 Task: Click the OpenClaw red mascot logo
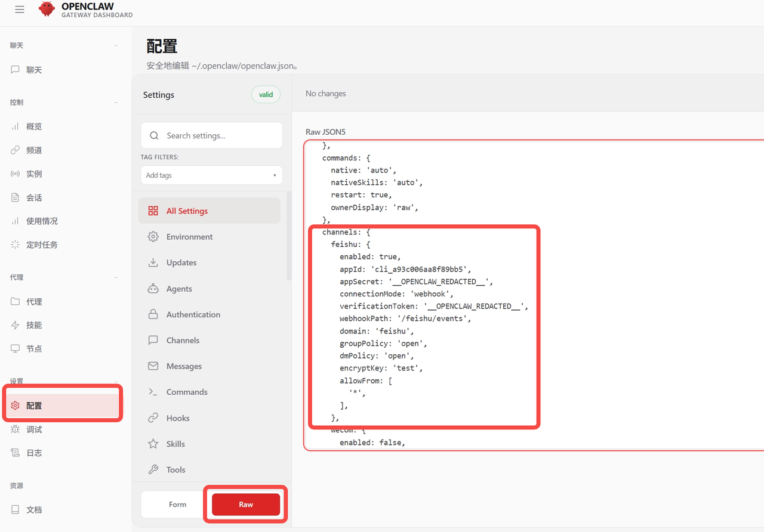click(x=47, y=10)
